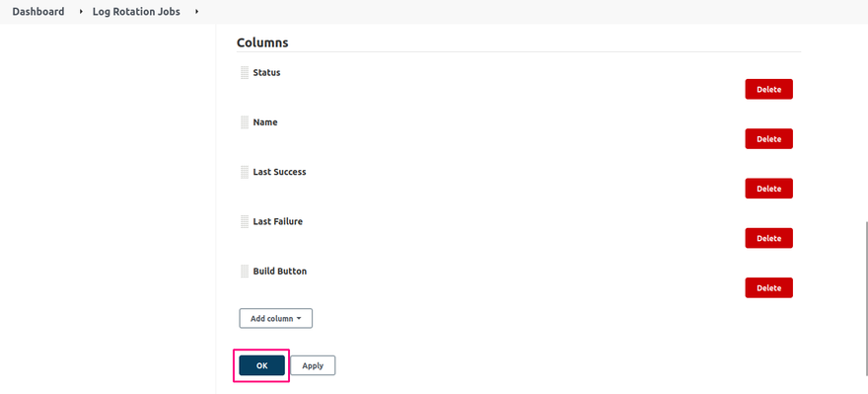Click the Status column label

267,73
